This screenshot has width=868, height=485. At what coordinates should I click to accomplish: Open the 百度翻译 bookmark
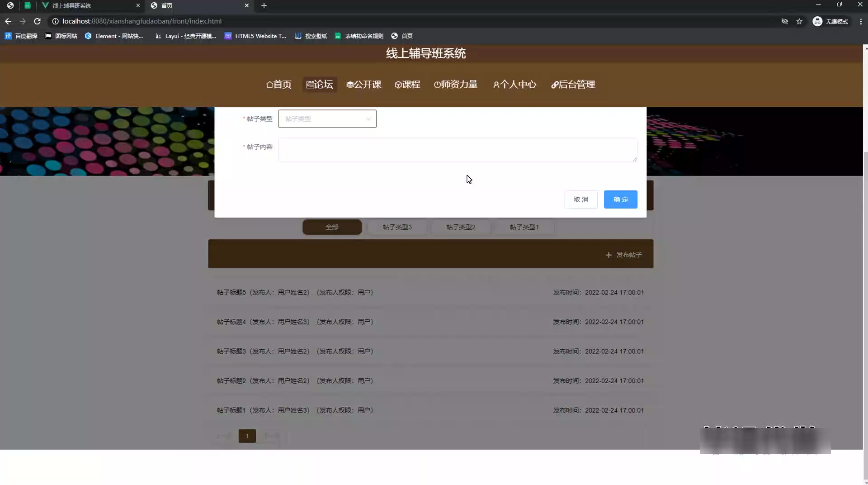(21, 36)
